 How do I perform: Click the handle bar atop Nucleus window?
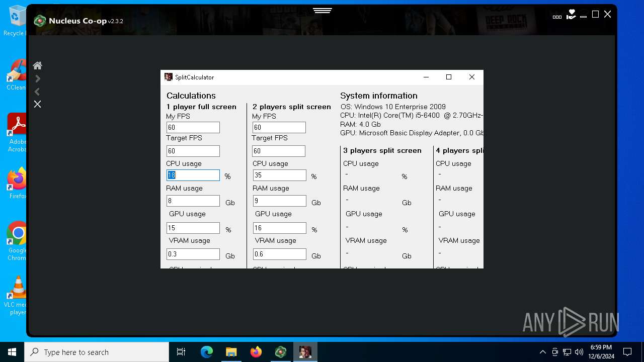tap(322, 11)
